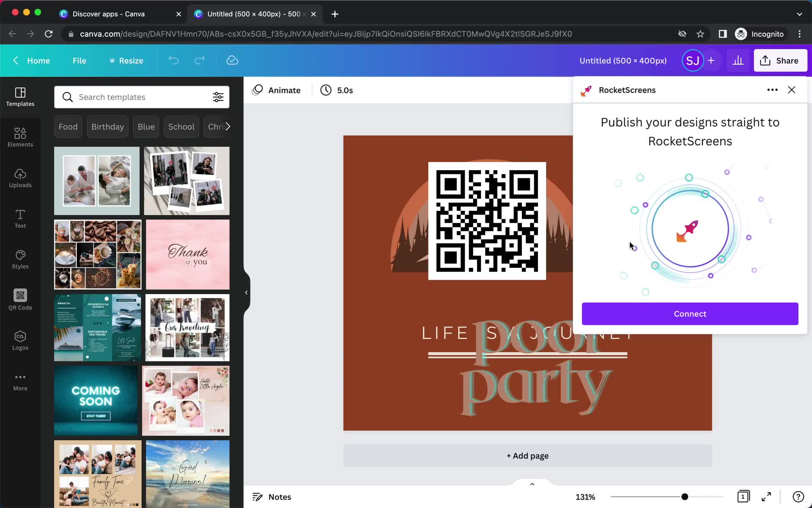Open the Text sidebar panel
The height and width of the screenshot is (508, 812).
coord(20,219)
